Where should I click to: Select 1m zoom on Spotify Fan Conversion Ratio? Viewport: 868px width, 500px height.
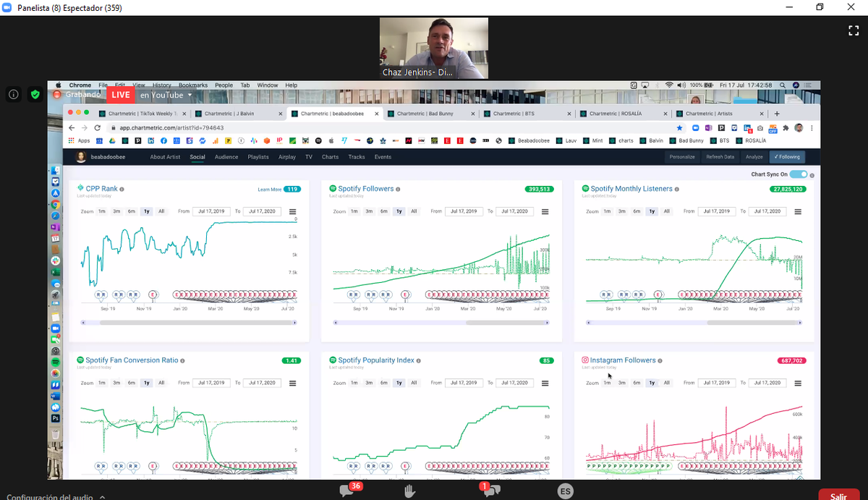(x=102, y=383)
